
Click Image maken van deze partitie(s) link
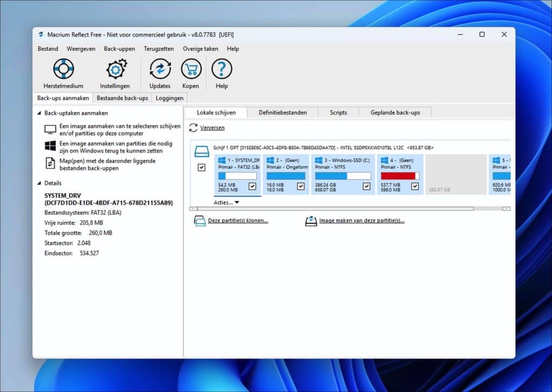pyautogui.click(x=362, y=221)
